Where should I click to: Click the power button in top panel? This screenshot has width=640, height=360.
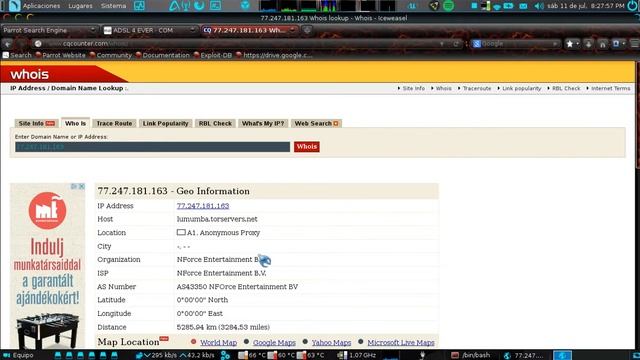tap(632, 6)
